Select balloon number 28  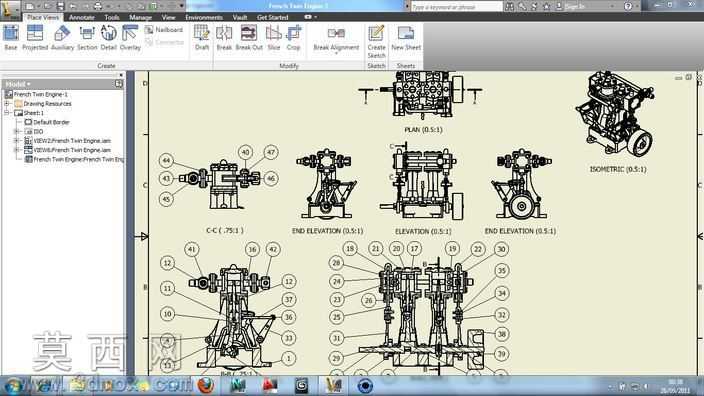336,263
